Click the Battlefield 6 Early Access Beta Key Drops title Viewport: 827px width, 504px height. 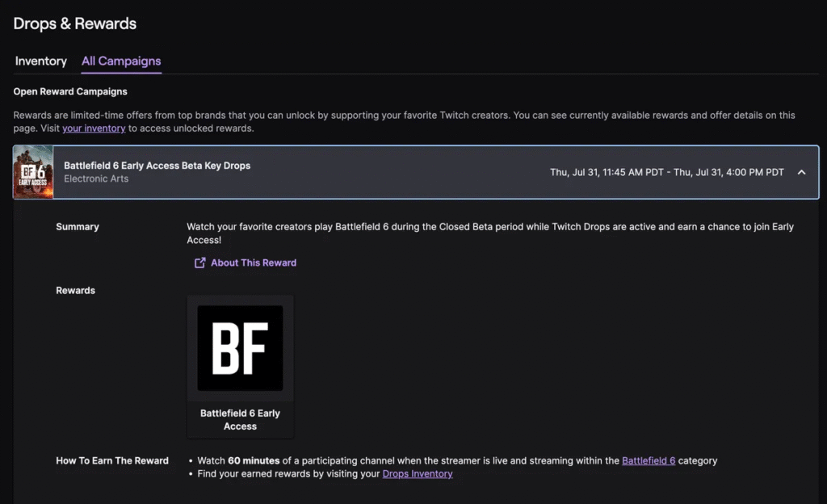(x=157, y=166)
